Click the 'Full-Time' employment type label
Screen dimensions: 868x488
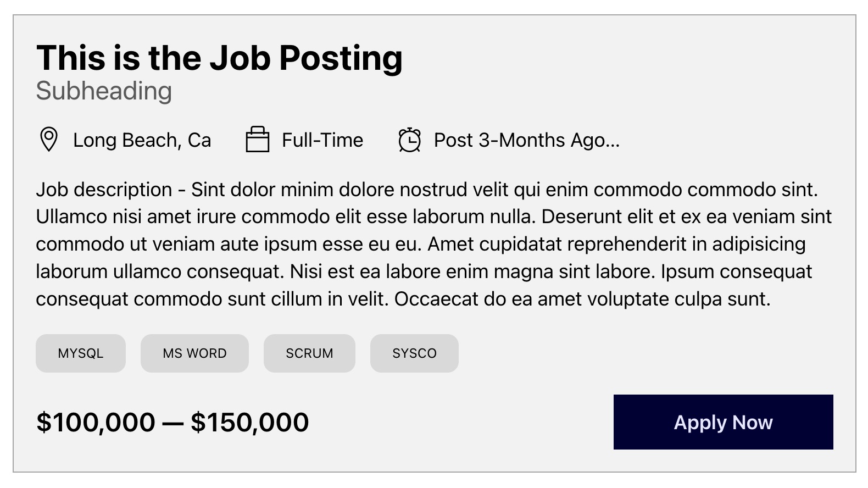point(322,140)
